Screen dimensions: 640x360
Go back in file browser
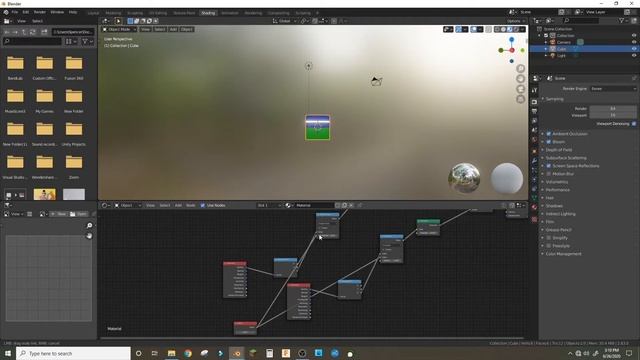[x=7, y=32]
